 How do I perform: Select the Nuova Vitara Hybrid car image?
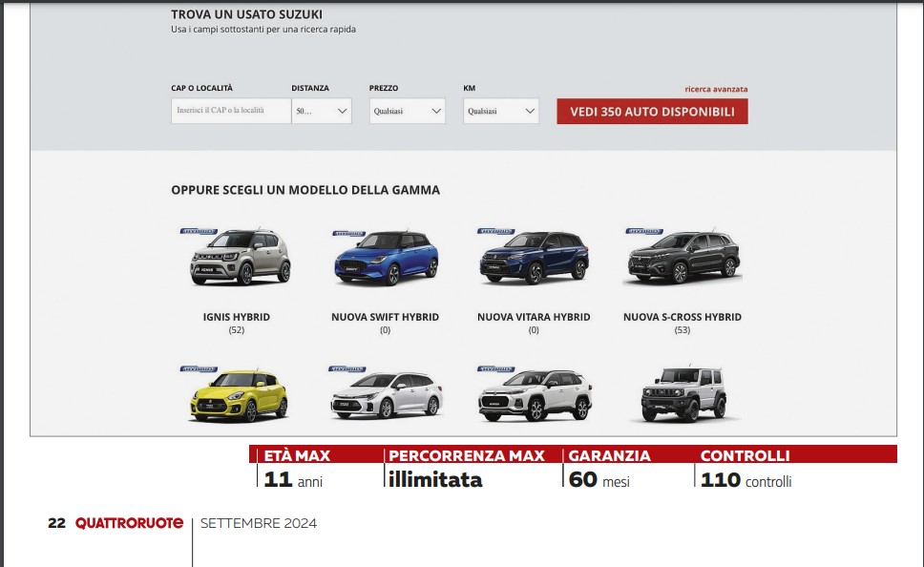point(534,258)
